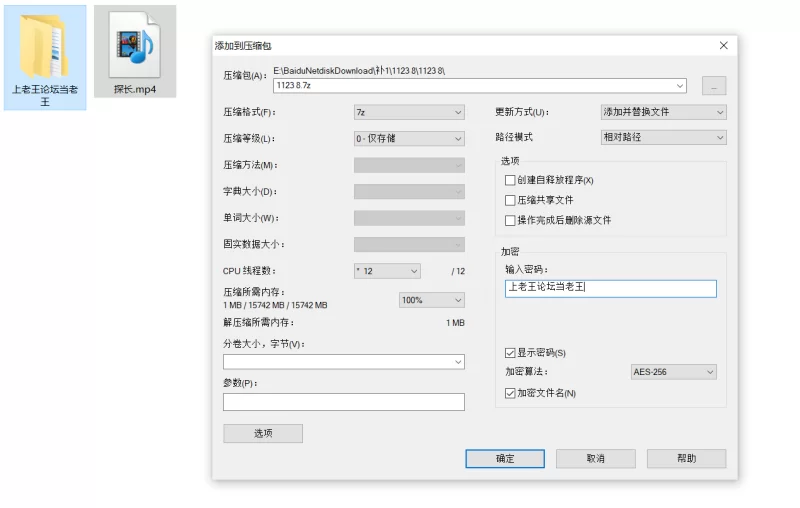The height and width of the screenshot is (508, 800).
Task: Open the 压缩等级 dropdown showing 0 - 仅存储
Action: [409, 138]
